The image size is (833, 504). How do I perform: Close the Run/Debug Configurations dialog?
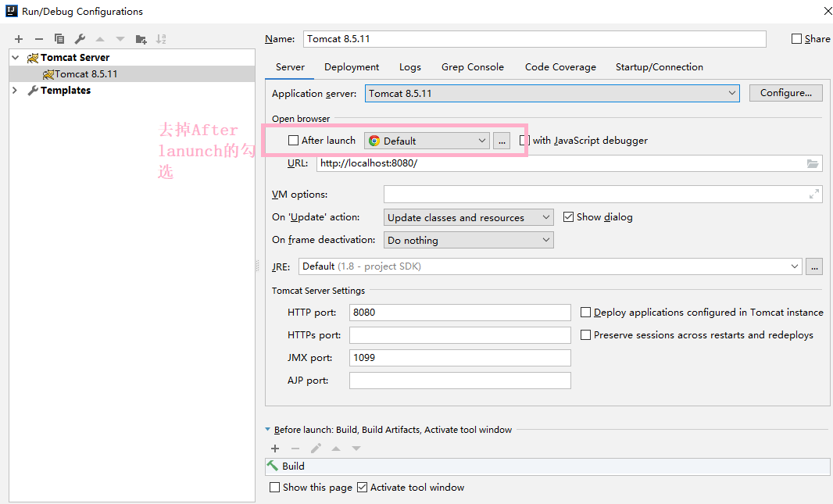(828, 11)
